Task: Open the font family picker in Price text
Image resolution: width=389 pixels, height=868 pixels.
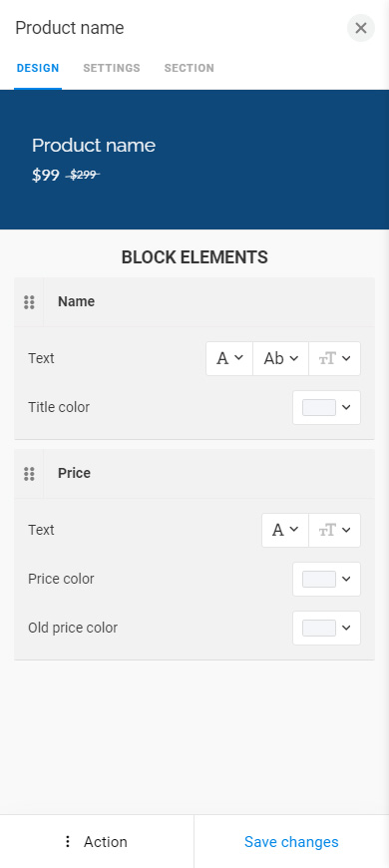Action: (285, 531)
